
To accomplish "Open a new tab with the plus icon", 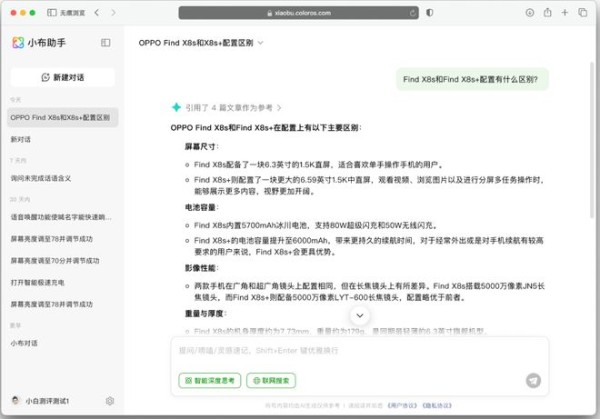I will click(565, 12).
